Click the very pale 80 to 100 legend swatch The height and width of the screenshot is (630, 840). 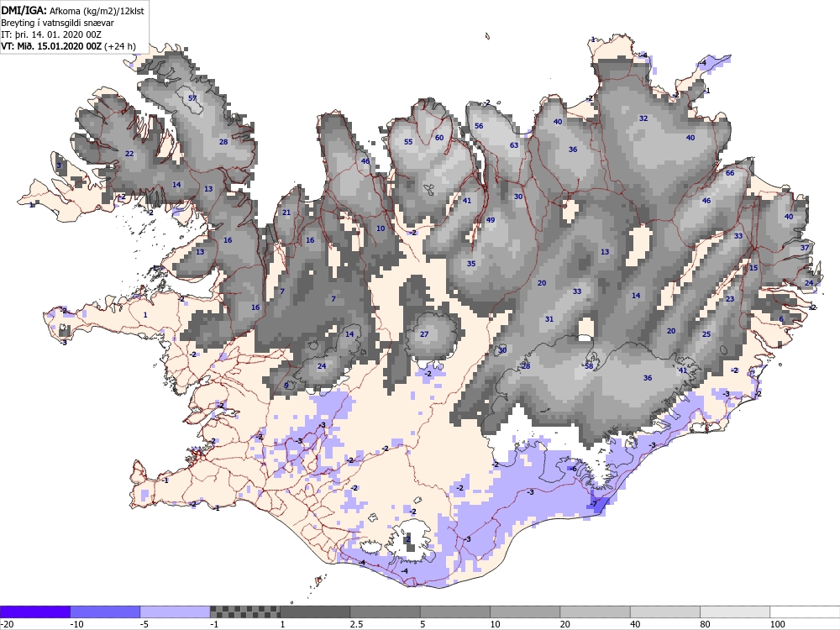click(735, 612)
